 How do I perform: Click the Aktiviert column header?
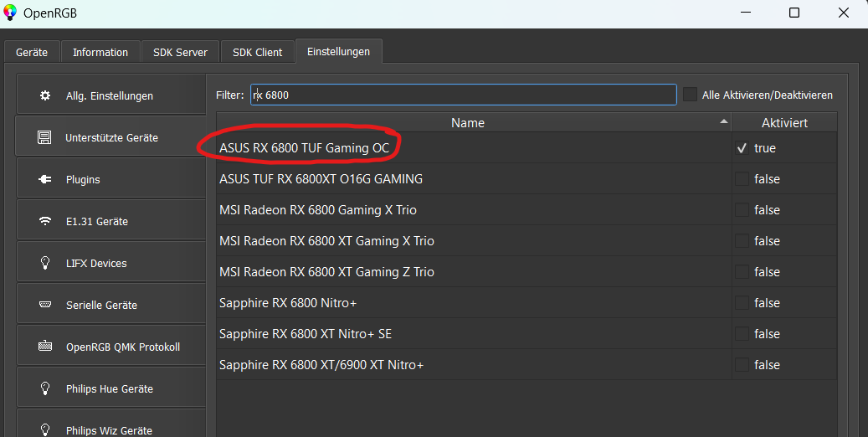[784, 122]
